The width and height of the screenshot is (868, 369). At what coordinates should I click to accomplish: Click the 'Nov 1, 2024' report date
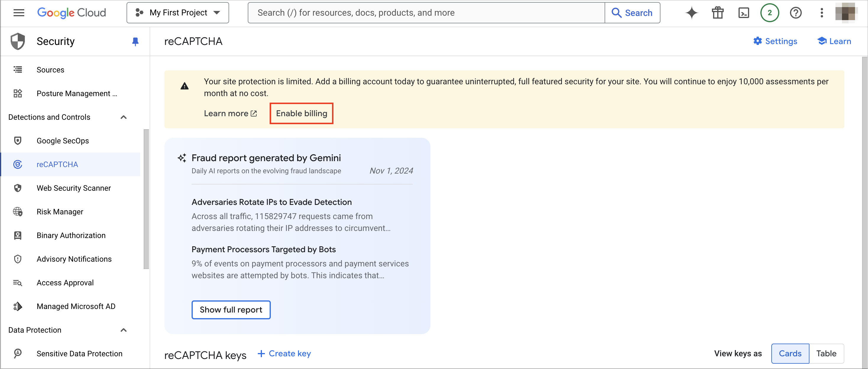pyautogui.click(x=391, y=171)
